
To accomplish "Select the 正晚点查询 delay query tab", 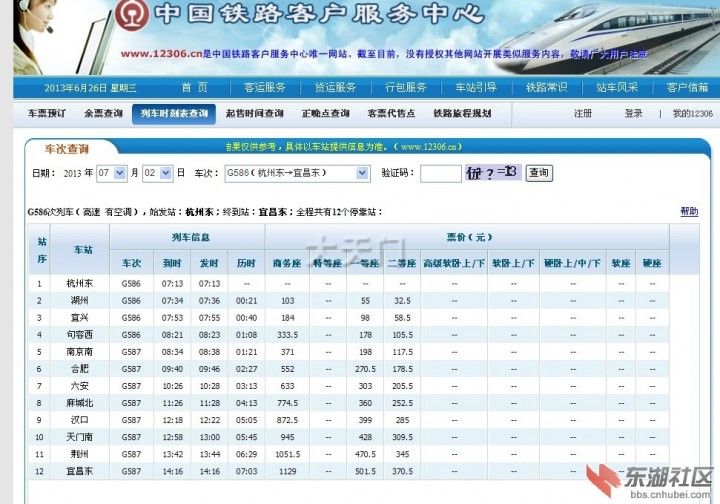I will point(326,114).
